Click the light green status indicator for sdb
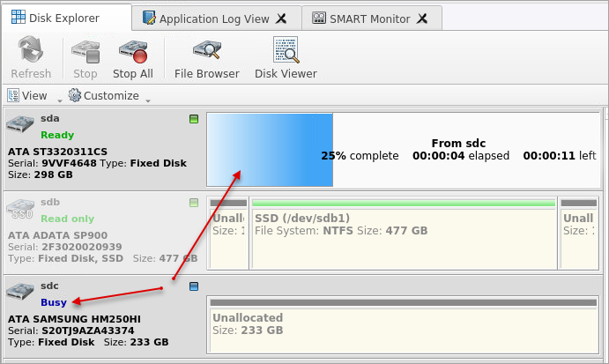The width and height of the screenshot is (609, 364). click(194, 203)
